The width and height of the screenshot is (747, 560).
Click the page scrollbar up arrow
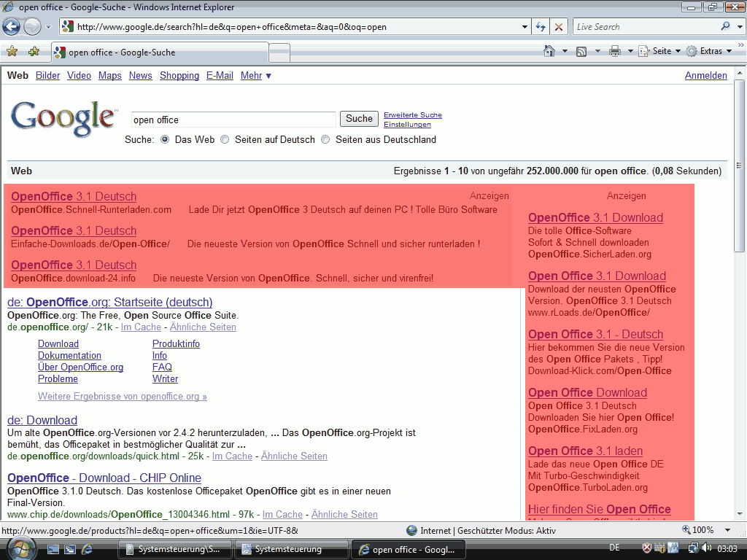point(740,74)
